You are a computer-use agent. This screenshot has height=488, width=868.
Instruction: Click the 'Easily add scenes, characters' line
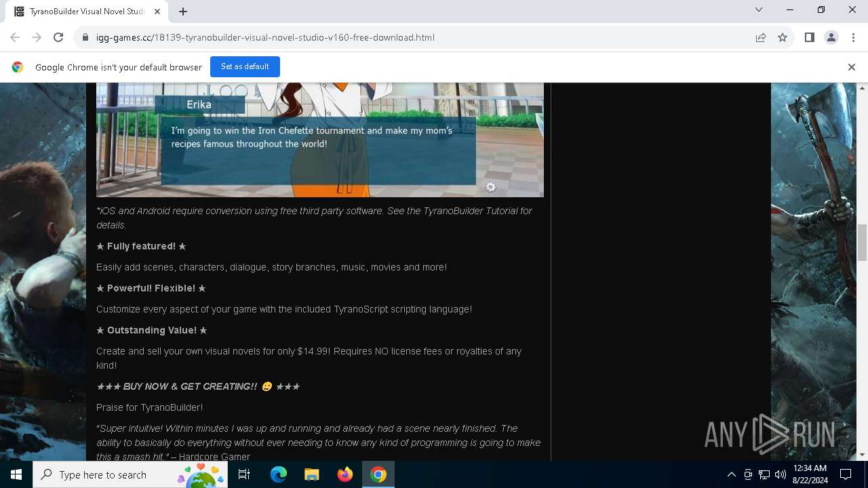point(271,267)
